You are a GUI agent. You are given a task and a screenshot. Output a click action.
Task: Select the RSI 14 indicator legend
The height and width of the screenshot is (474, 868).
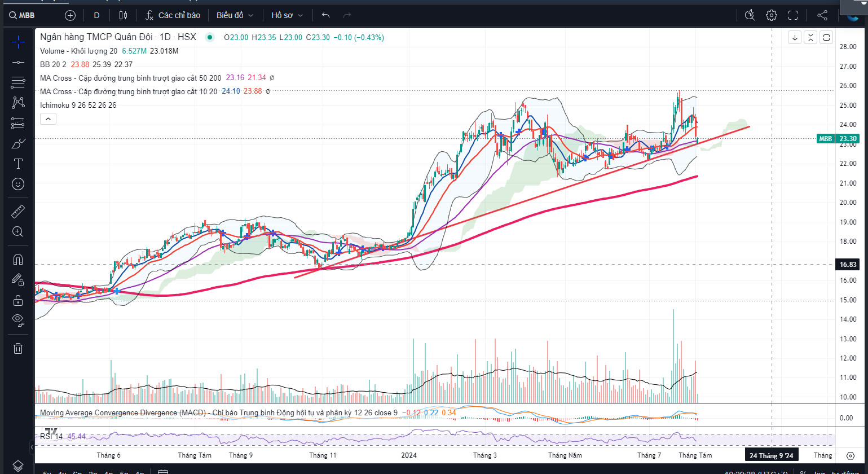(x=52, y=436)
